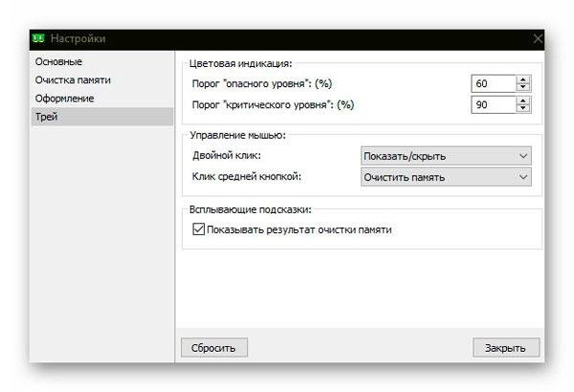This screenshot has height=392, width=574.
Task: Decrease the 'критического уровня' threshold value
Action: tap(522, 108)
